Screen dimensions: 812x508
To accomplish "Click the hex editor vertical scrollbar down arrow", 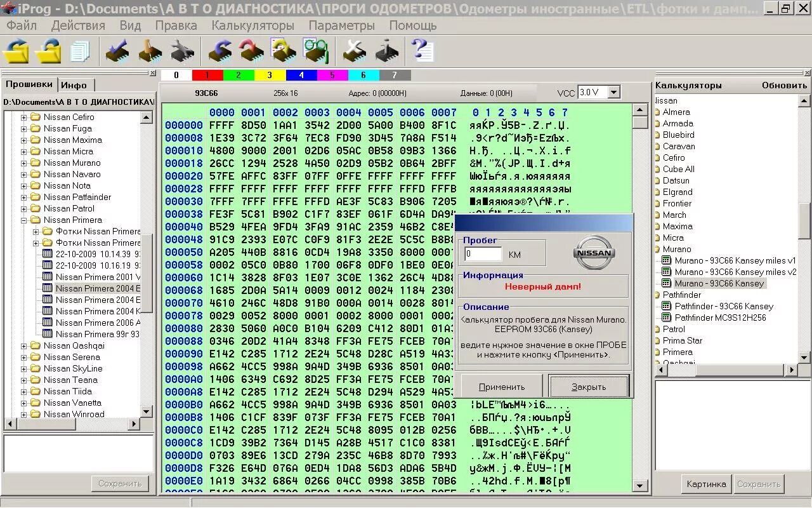I will click(639, 486).
